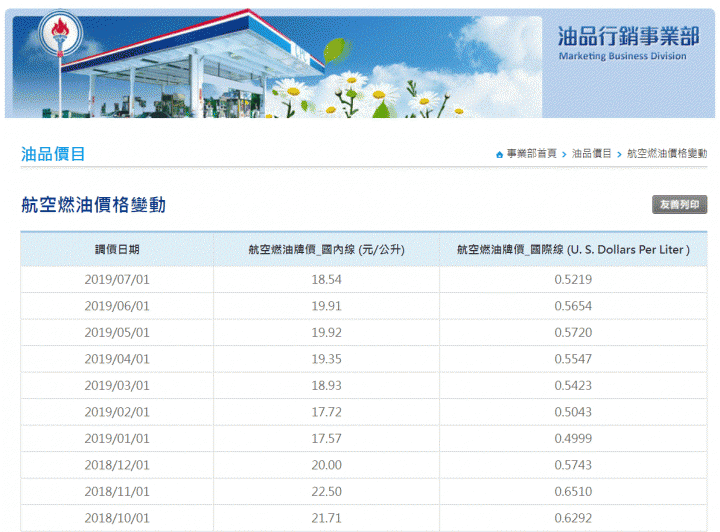Screen dimensions: 720x532
Task: Click domestic price 19.92
Action: click(326, 332)
